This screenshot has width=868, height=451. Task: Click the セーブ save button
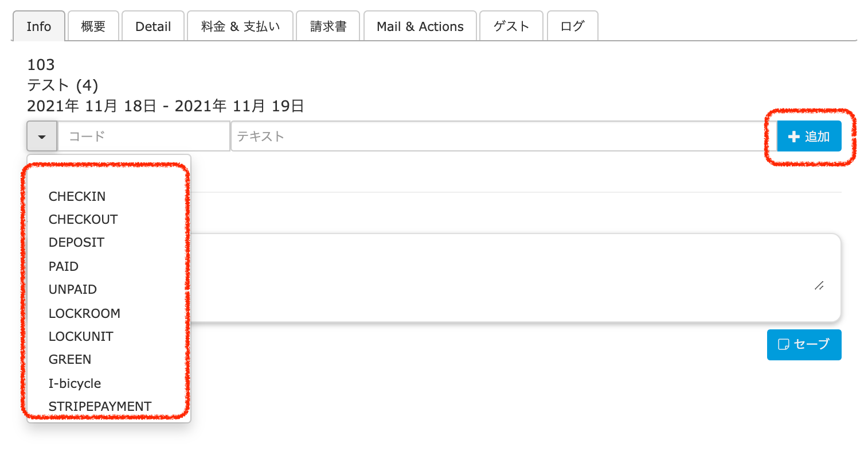tap(804, 344)
